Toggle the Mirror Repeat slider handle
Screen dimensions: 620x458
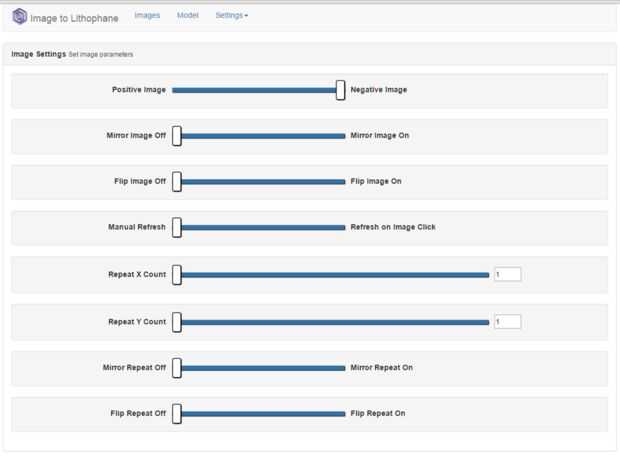177,368
